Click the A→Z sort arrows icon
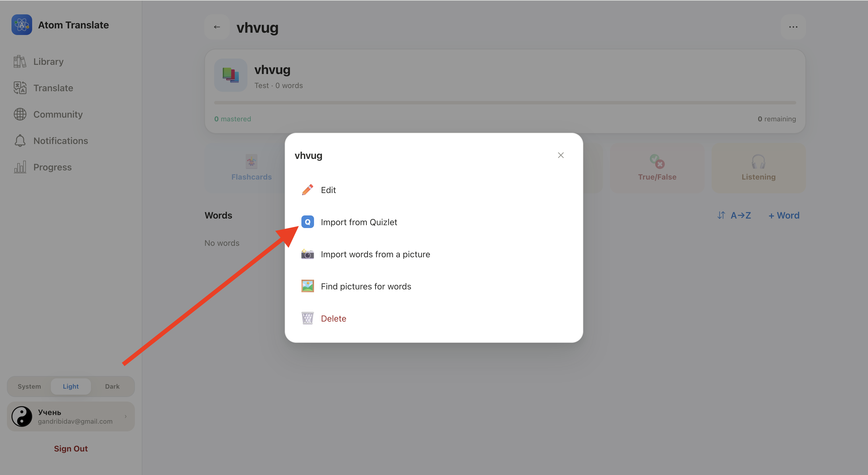Viewport: 868px width, 475px height. [721, 215]
